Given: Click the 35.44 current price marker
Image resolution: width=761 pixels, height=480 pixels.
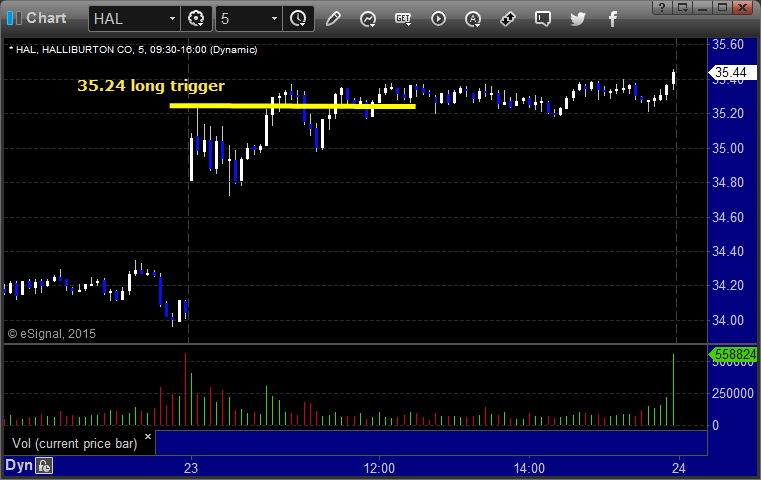Looking at the screenshot, I should click(x=731, y=73).
